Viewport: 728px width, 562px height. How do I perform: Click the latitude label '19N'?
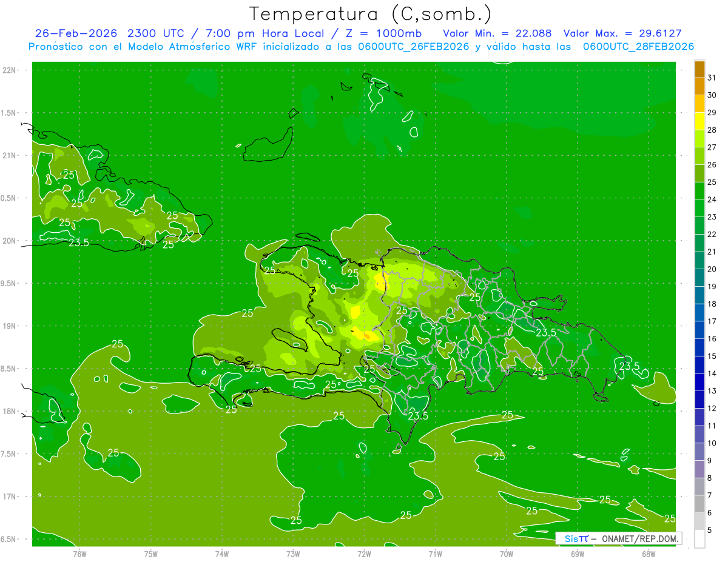(x=9, y=326)
